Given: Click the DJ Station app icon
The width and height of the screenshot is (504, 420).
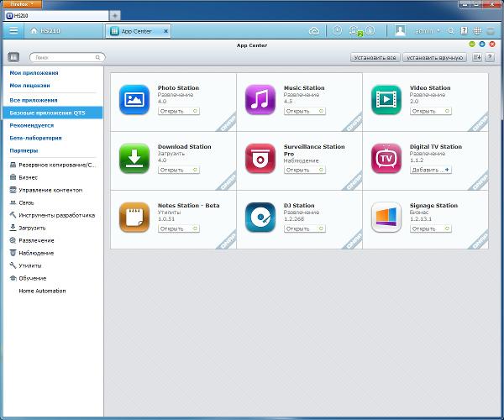Looking at the screenshot, I should pos(260,217).
